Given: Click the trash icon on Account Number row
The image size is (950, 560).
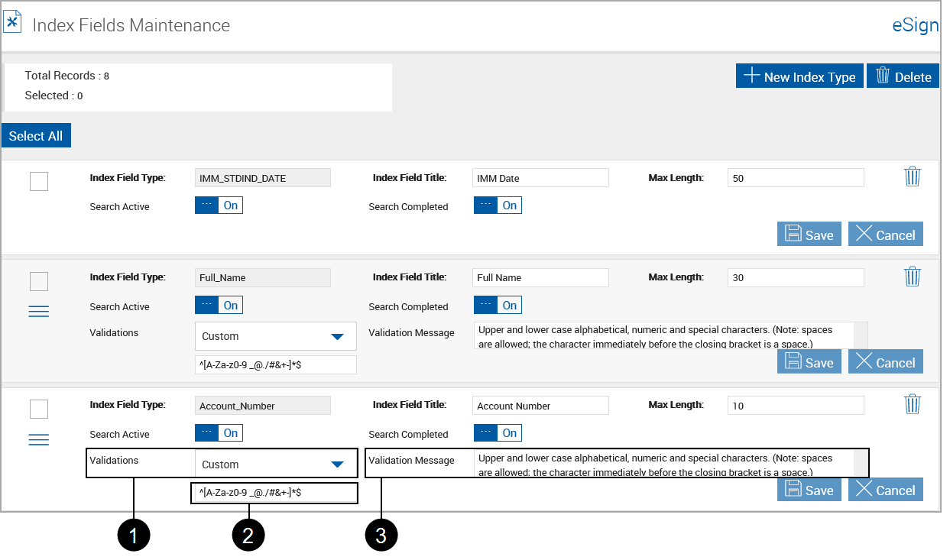Looking at the screenshot, I should pos(913,403).
